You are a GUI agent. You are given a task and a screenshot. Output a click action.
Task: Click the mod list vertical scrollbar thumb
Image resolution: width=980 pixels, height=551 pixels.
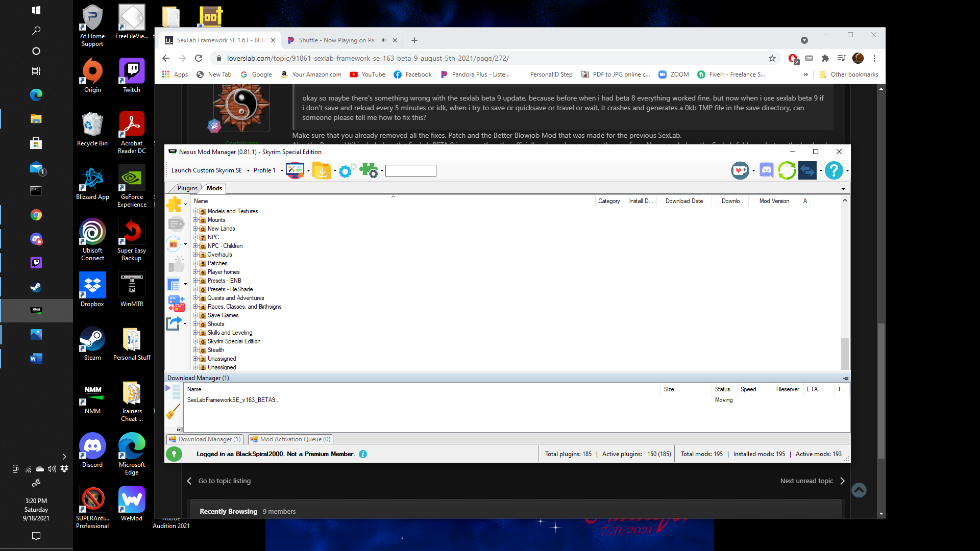pyautogui.click(x=845, y=354)
